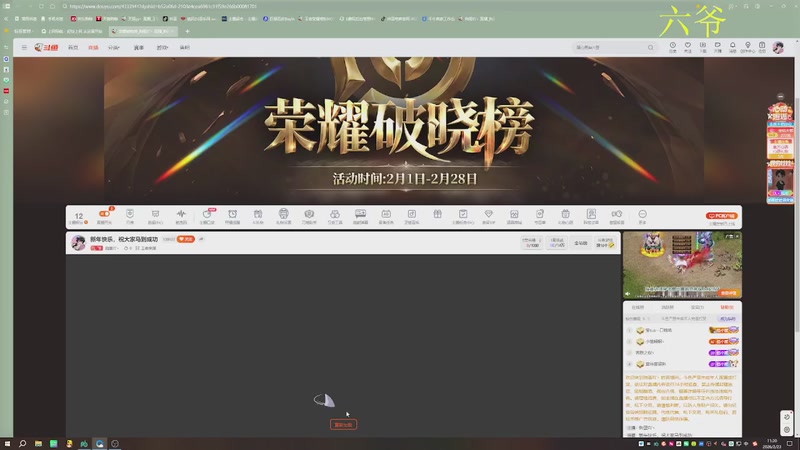Go to the 首页 home nav item
Screen dimensions: 800x450
[73, 47]
